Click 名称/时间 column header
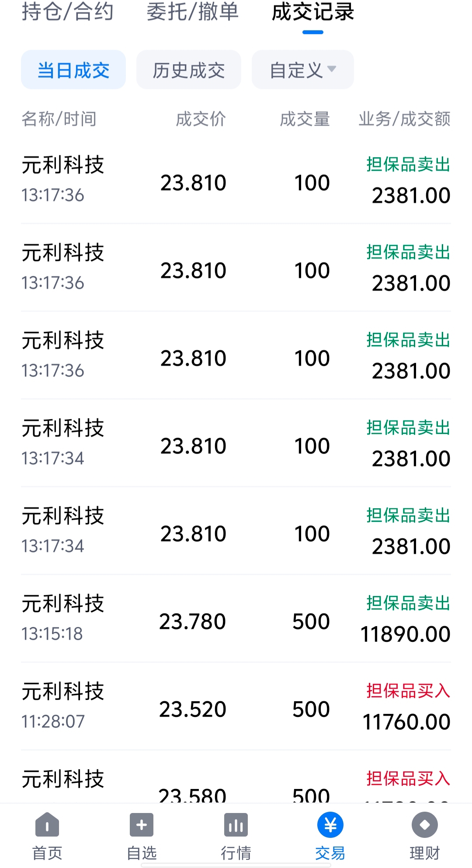Screen dimensions: 472x868 59,119
